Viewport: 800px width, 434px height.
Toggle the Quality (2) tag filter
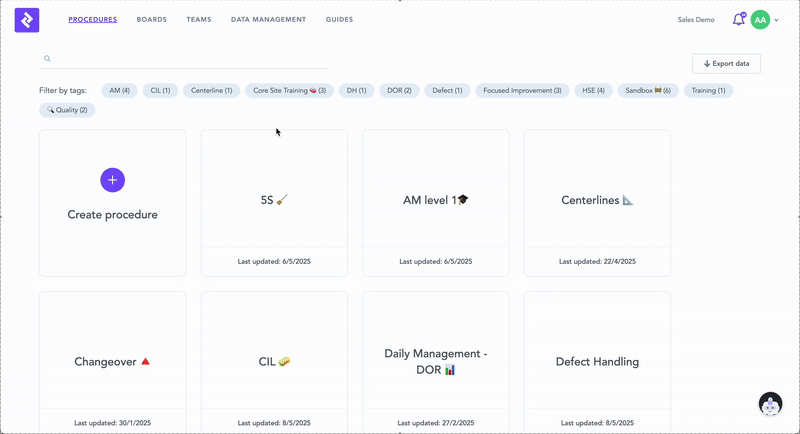tap(67, 110)
